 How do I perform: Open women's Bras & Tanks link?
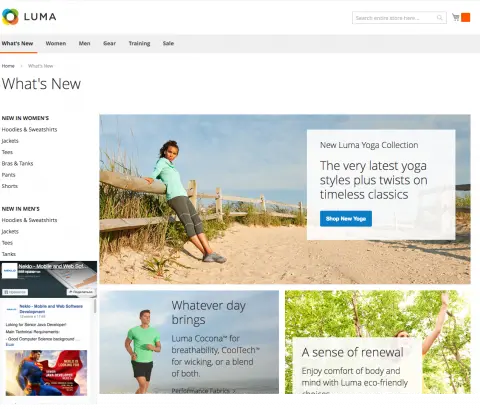(x=17, y=163)
